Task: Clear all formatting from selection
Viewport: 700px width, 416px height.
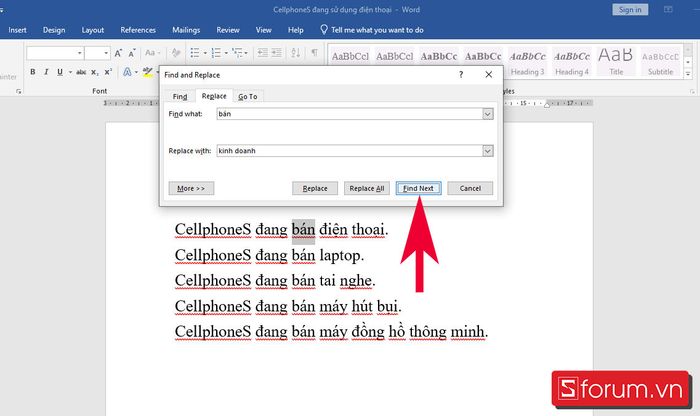Action: [x=176, y=53]
